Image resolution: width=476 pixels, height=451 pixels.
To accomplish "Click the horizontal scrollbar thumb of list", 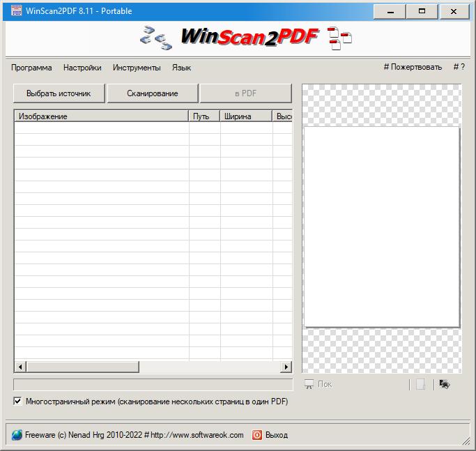I will coord(82,367).
